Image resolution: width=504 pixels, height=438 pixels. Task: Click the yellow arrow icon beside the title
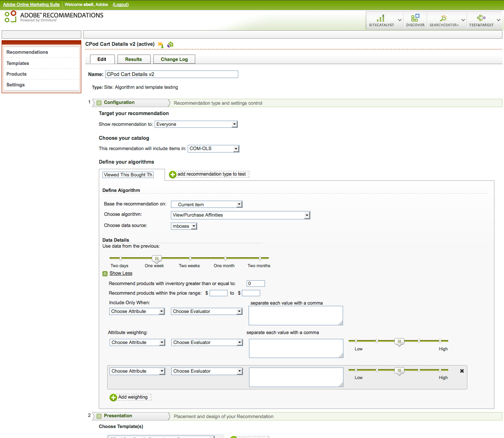(161, 45)
